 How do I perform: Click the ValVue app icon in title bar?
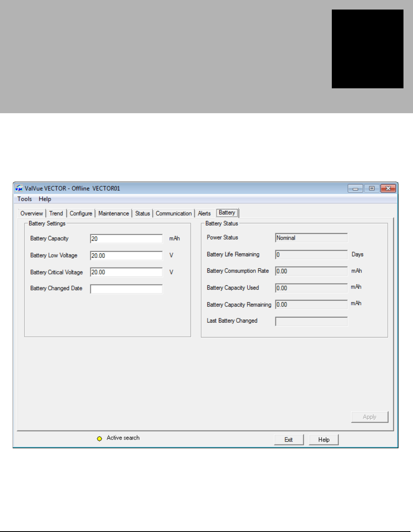[19, 188]
